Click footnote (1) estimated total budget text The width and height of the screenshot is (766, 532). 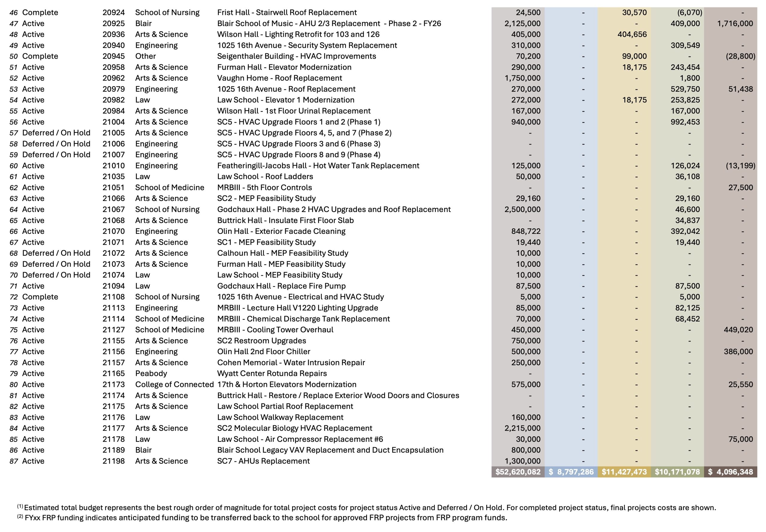click(x=367, y=508)
